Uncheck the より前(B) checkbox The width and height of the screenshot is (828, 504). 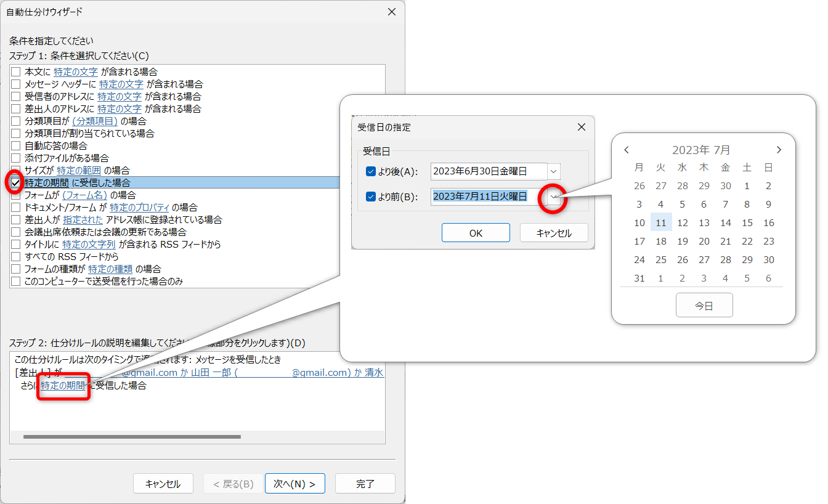[x=371, y=197]
